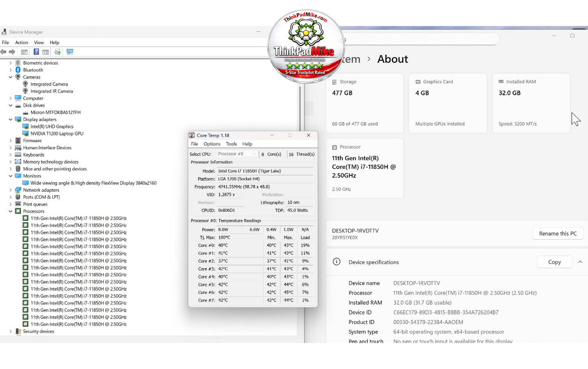The height and width of the screenshot is (369, 588).
Task: Click the Security devices icon
Action: (x=18, y=331)
